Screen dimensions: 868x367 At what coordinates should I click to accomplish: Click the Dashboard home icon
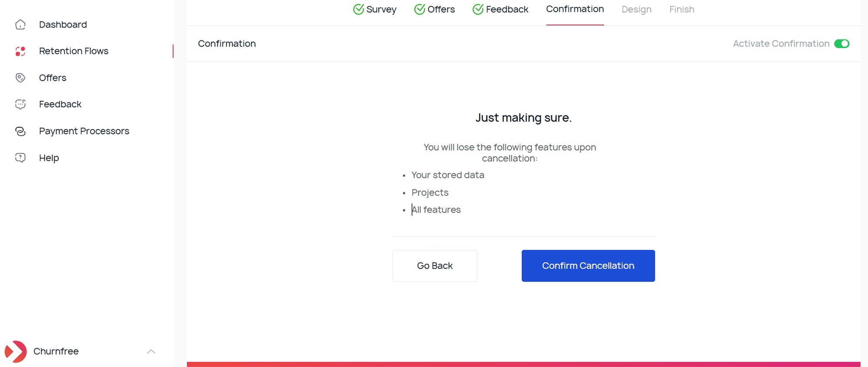pos(20,25)
